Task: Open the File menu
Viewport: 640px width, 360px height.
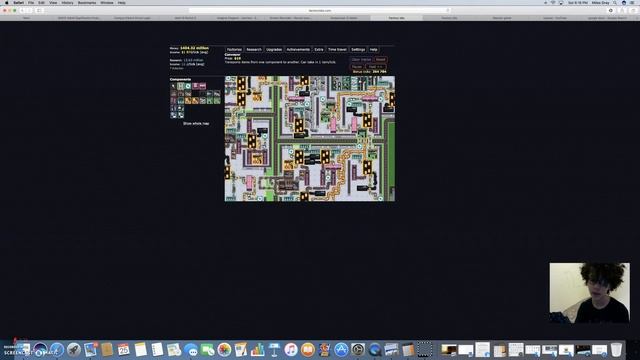Action: [31, 3]
